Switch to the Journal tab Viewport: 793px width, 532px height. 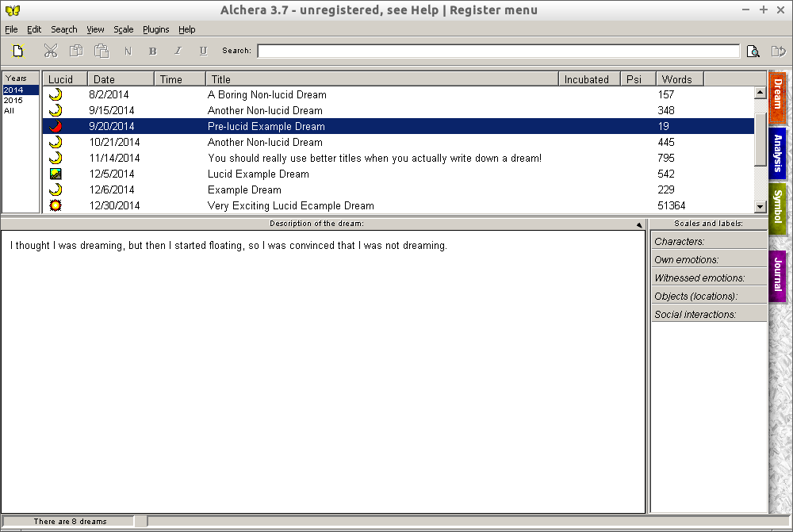tap(778, 276)
